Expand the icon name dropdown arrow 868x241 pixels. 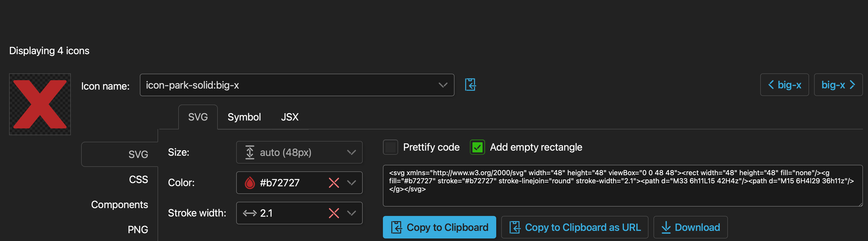[443, 85]
